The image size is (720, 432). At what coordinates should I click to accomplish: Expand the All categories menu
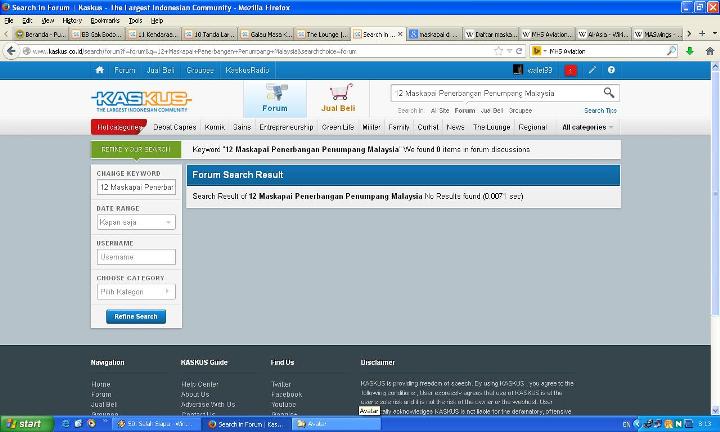[587, 127]
